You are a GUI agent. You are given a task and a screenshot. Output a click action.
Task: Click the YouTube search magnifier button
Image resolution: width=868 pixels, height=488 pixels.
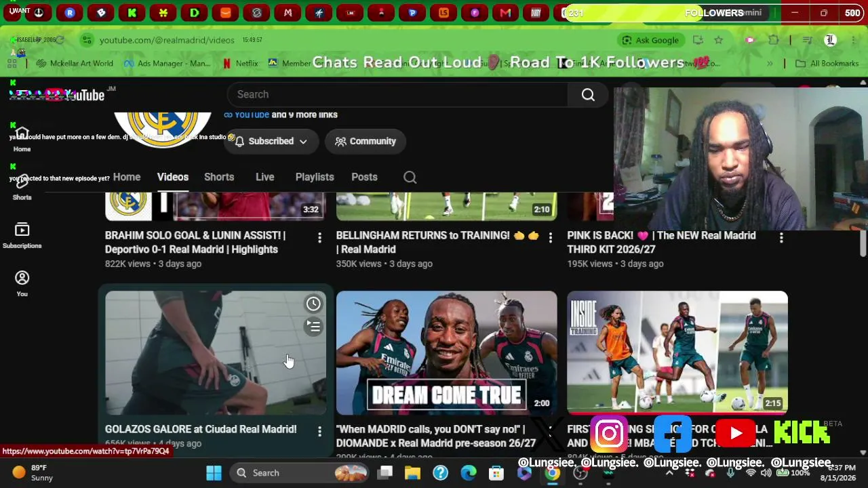click(x=588, y=94)
